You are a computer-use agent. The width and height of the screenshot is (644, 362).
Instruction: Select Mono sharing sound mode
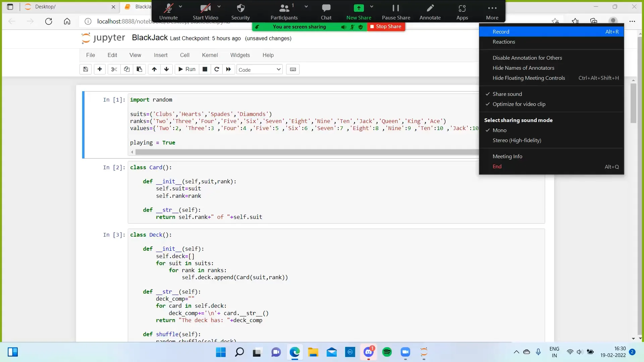(551, 130)
